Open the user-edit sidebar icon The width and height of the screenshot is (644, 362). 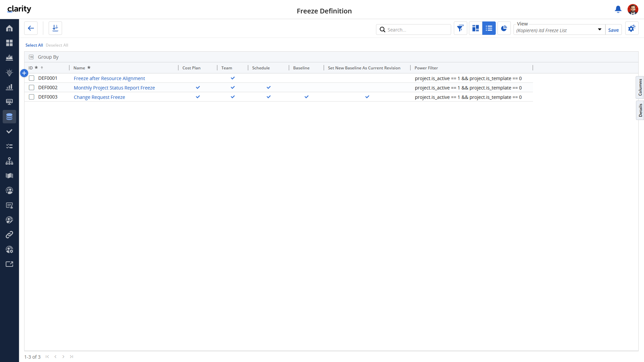click(9, 220)
